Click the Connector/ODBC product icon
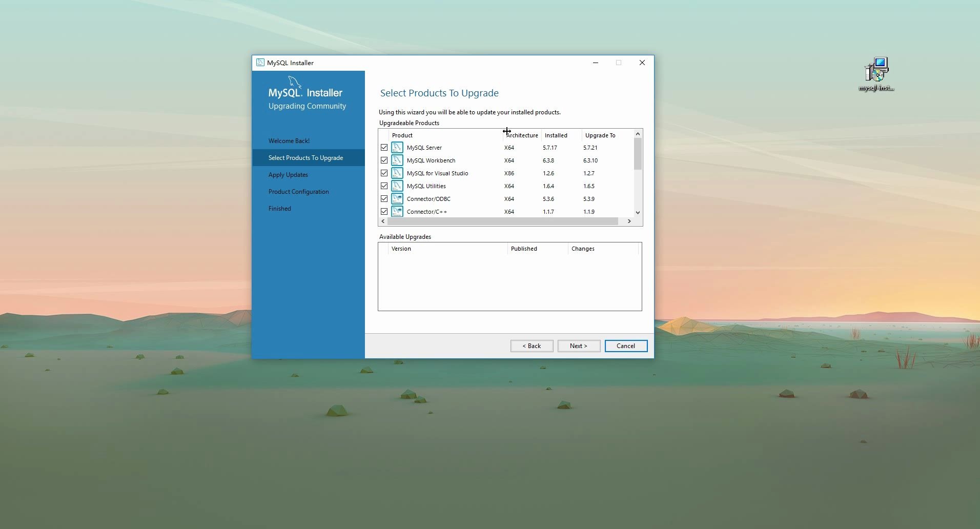This screenshot has height=529, width=980. click(397, 199)
